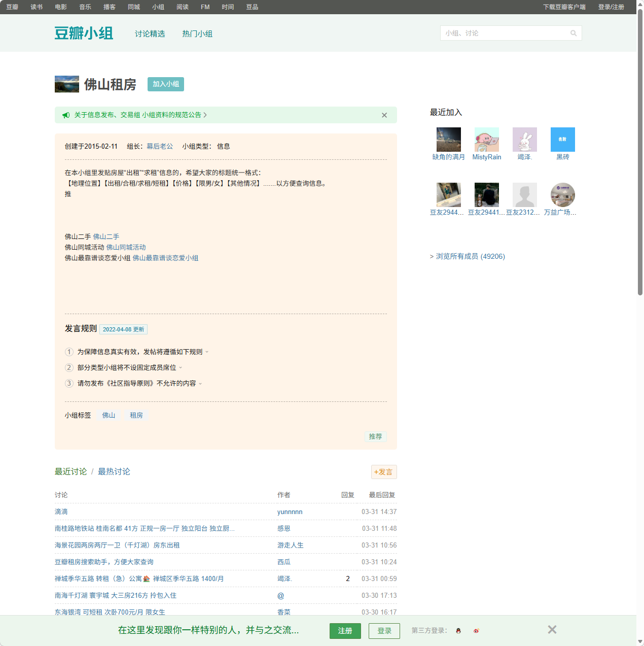
Task: Open MistyRain's member avatar
Action: pyautogui.click(x=486, y=139)
